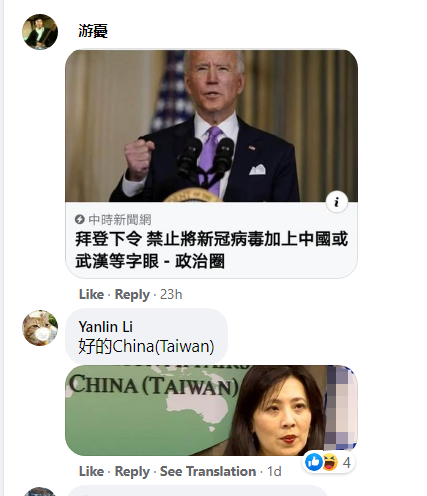Open the 拜登下令 article headline
This screenshot has height=496, width=427.
[x=212, y=250]
